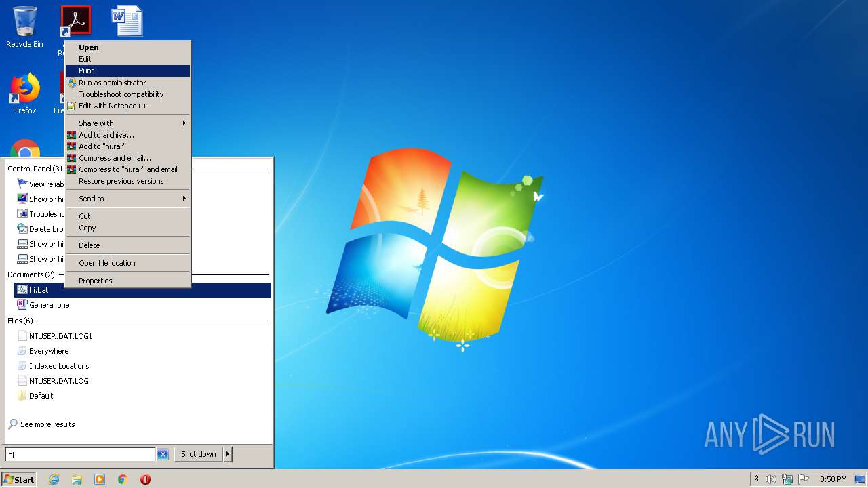Image resolution: width=868 pixels, height=488 pixels.
Task: Click the WinRAR icon beside Compress and email
Action: point(72,158)
